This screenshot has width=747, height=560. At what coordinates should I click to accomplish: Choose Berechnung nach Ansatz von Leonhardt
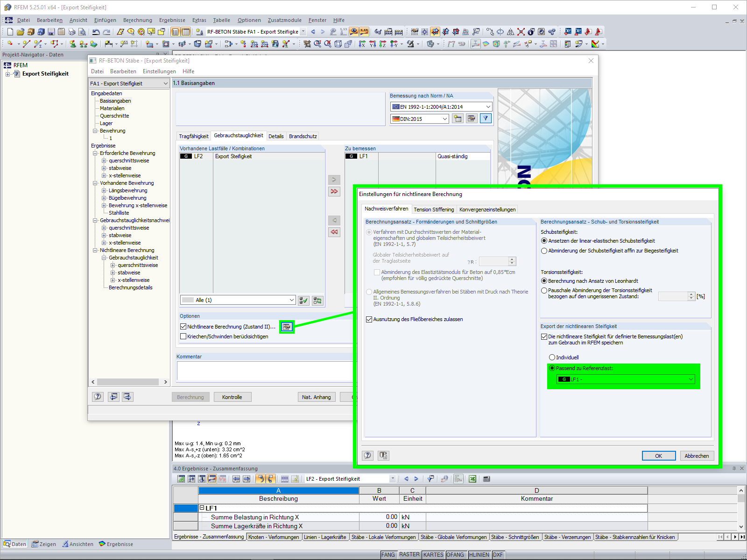[544, 281]
